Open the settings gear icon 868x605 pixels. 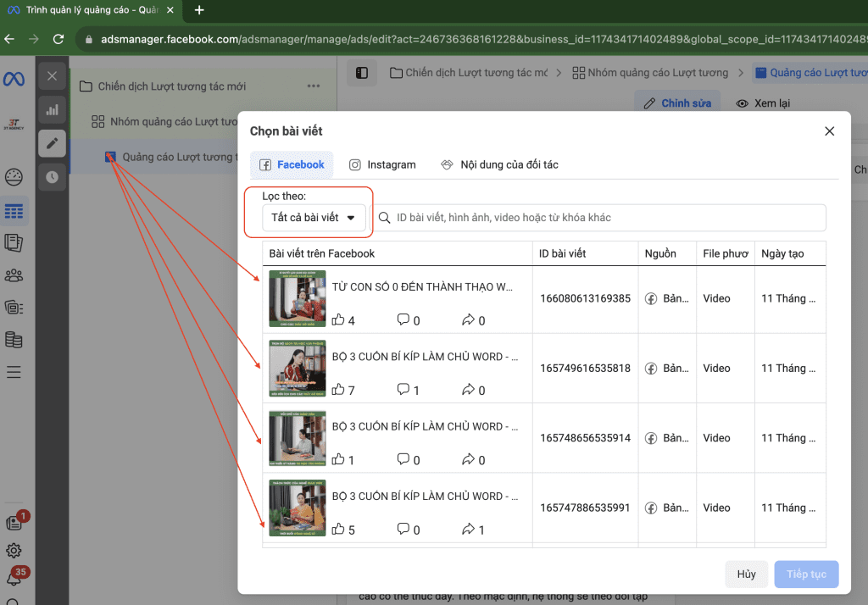coord(14,550)
